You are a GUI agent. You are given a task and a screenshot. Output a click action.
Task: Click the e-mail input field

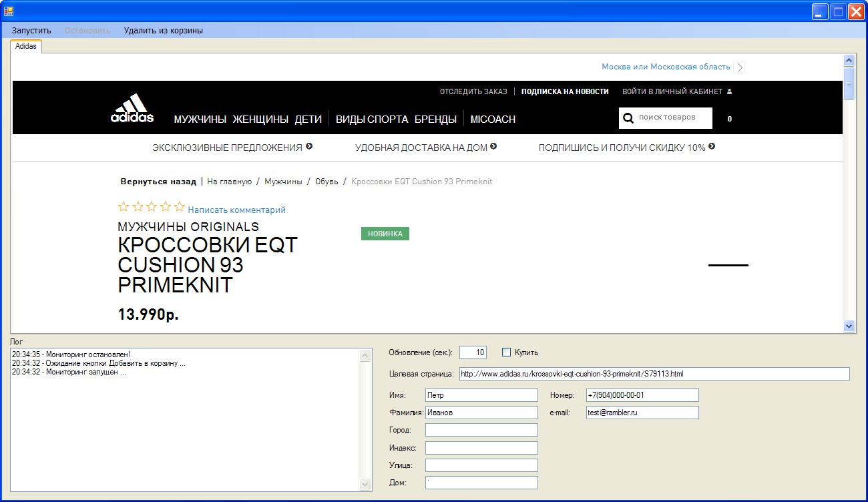point(642,413)
